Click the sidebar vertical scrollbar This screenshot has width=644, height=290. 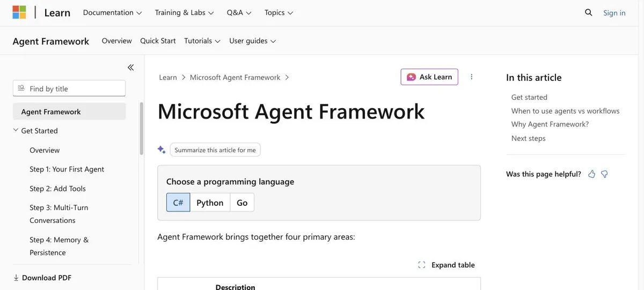(x=142, y=129)
